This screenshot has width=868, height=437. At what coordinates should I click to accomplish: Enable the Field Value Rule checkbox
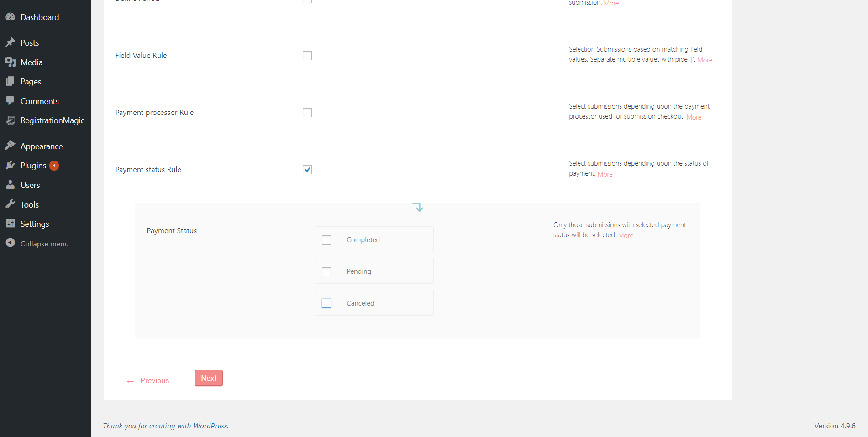point(307,55)
